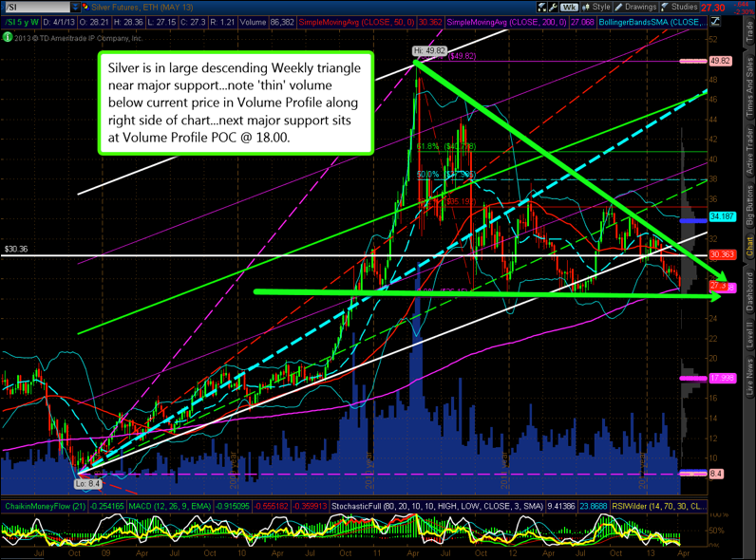Click the quick study flask icon
Screen dimensions: 756x560
point(542,7)
